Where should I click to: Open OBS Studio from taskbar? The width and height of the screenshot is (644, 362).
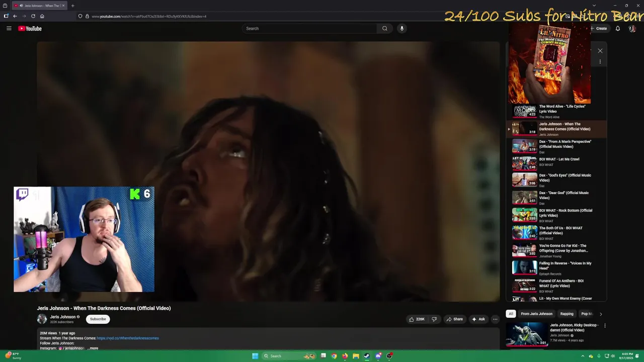pyautogui.click(x=389, y=356)
